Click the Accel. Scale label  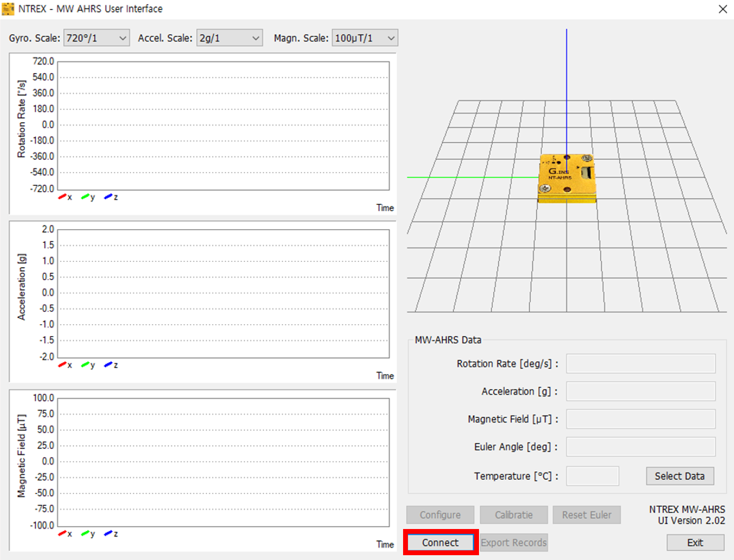point(165,38)
